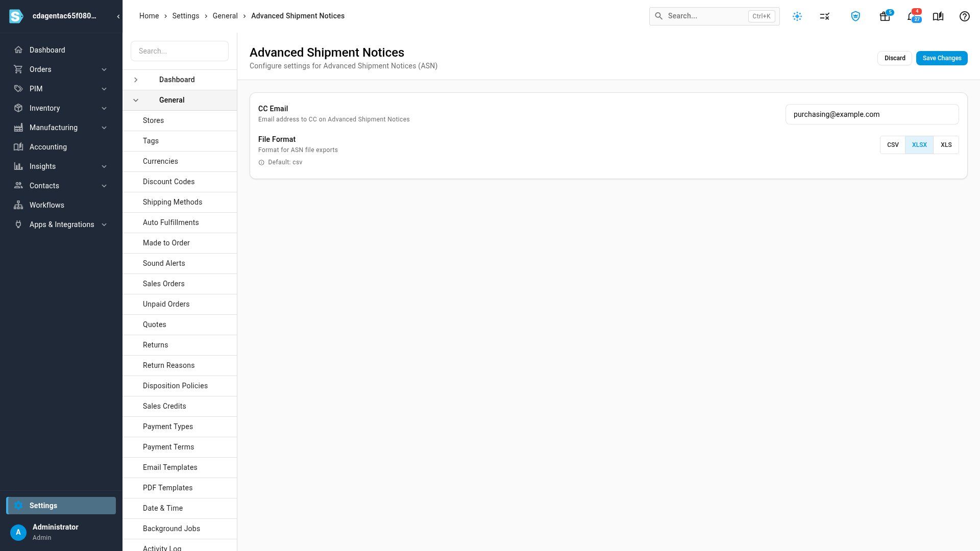Open the gift box rewards icon

click(885, 16)
